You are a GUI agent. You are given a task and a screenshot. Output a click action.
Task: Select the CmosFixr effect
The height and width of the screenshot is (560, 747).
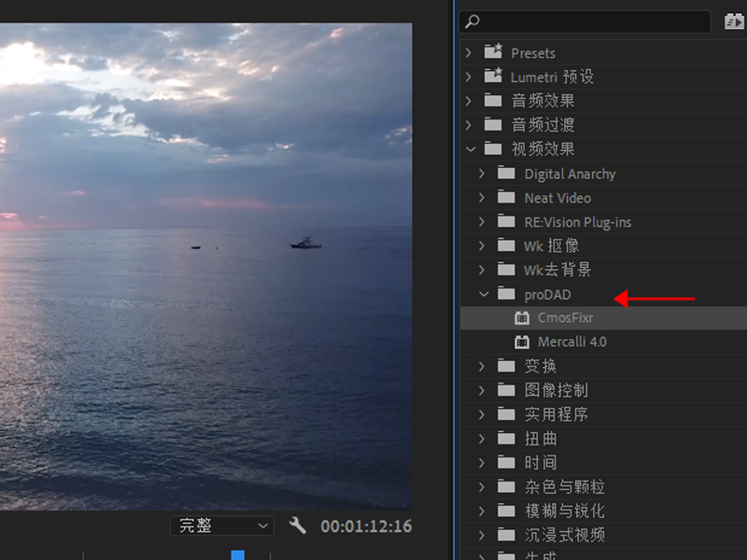tap(603, 317)
